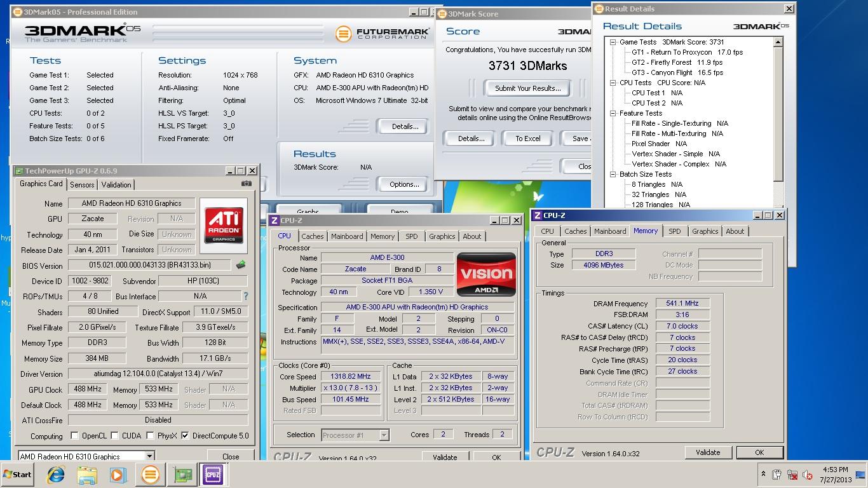Viewport: 868px width, 488px height.
Task: Switch to Mainboard tab in left CPU-Z
Action: [x=347, y=236]
